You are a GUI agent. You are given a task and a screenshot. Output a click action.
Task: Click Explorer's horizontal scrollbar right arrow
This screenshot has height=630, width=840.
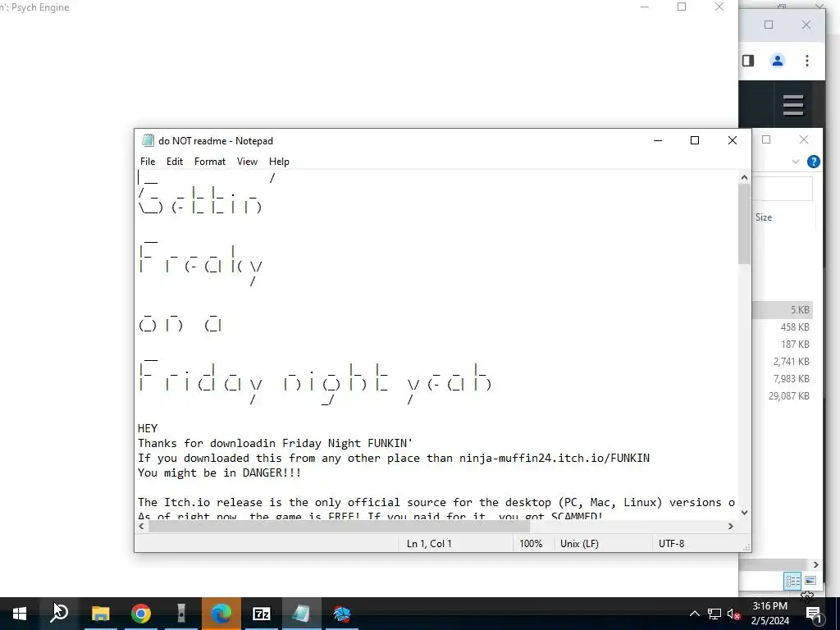(x=816, y=564)
